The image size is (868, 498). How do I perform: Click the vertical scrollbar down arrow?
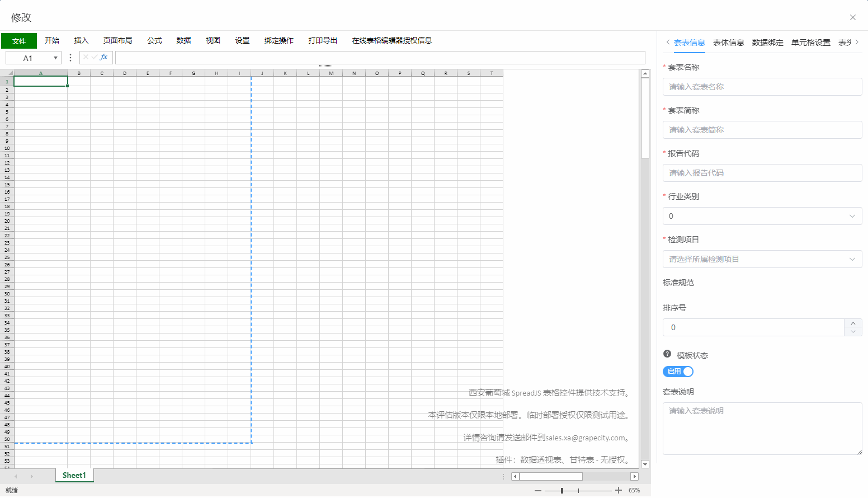tap(645, 464)
